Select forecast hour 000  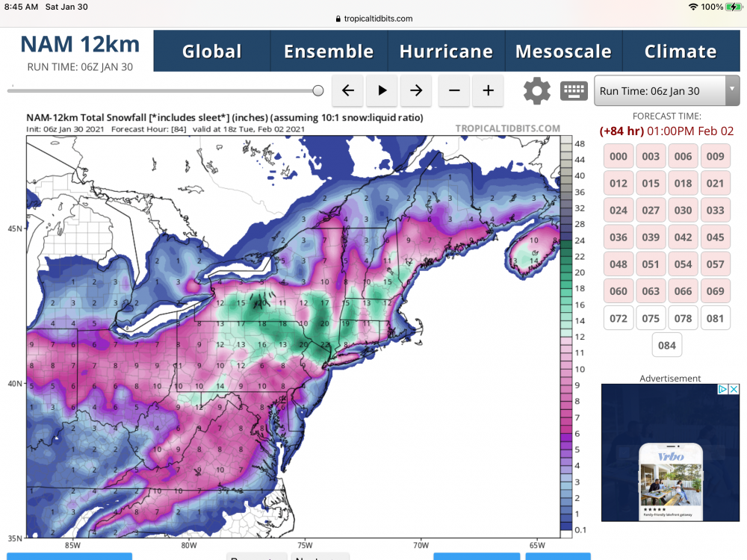[x=619, y=156]
